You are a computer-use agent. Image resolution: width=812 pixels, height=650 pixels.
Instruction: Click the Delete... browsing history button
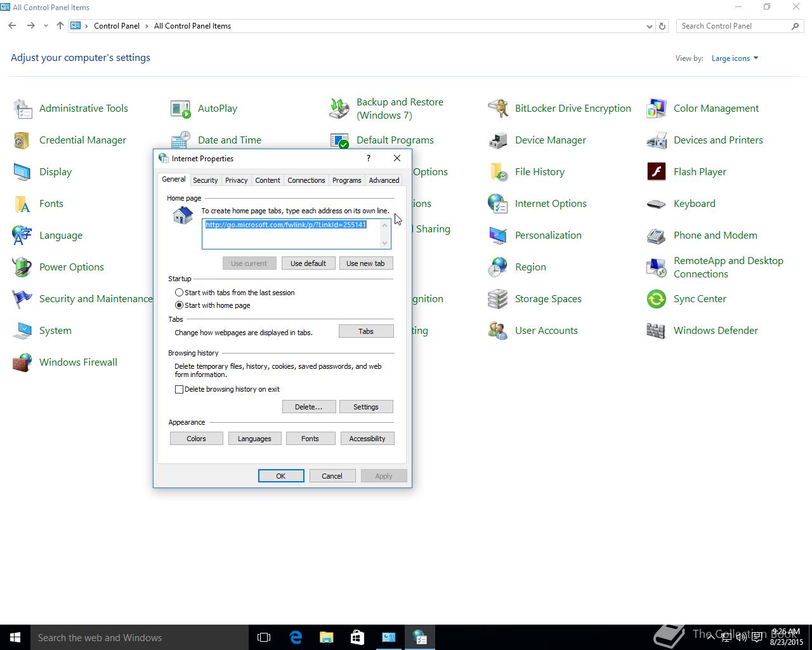308,407
